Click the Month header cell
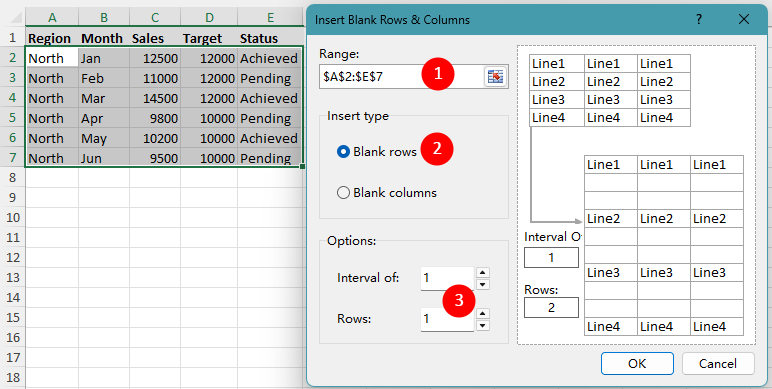Viewport: 772px width, 389px height. pyautogui.click(x=104, y=38)
